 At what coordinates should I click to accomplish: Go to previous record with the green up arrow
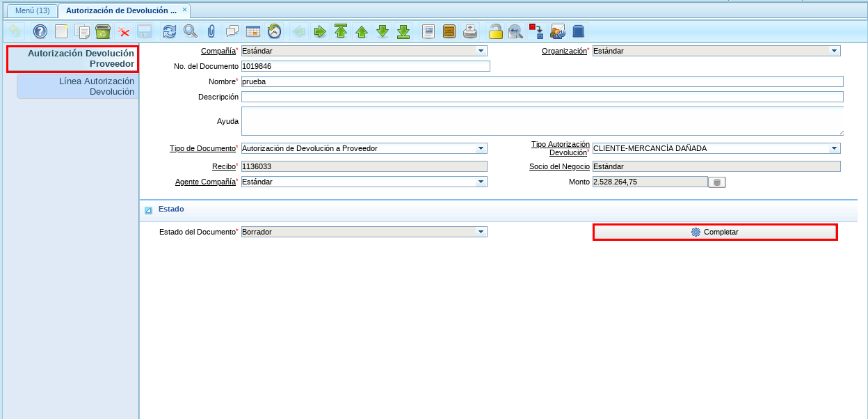(x=362, y=31)
